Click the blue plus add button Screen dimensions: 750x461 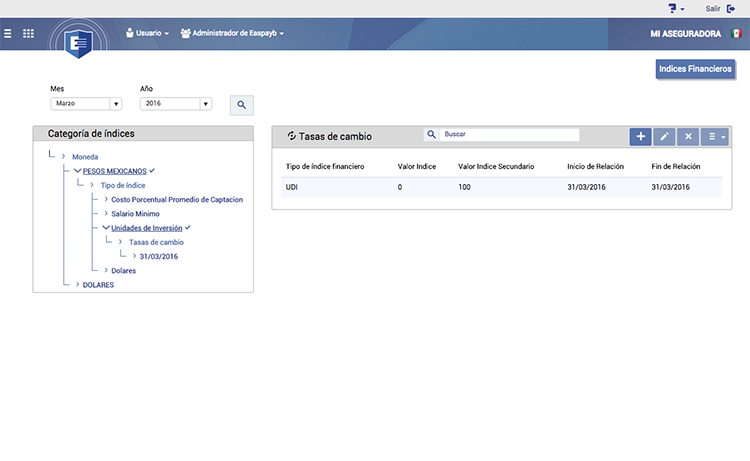pyautogui.click(x=640, y=137)
